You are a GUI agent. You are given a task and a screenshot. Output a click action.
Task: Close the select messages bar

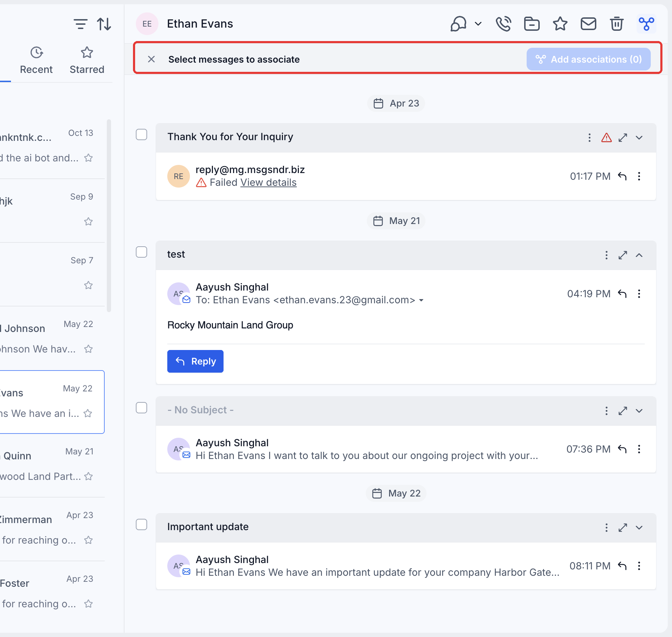pyautogui.click(x=151, y=59)
